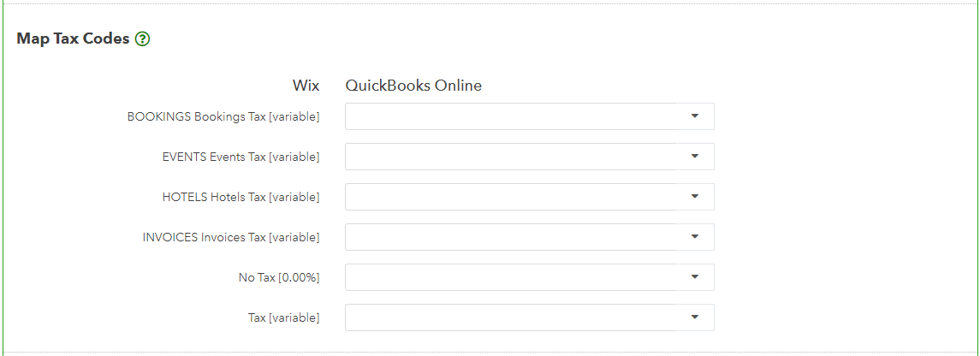This screenshot has height=356, width=980.
Task: Expand the No Tax [0.00%] dropdown arrow
Action: 694,276
